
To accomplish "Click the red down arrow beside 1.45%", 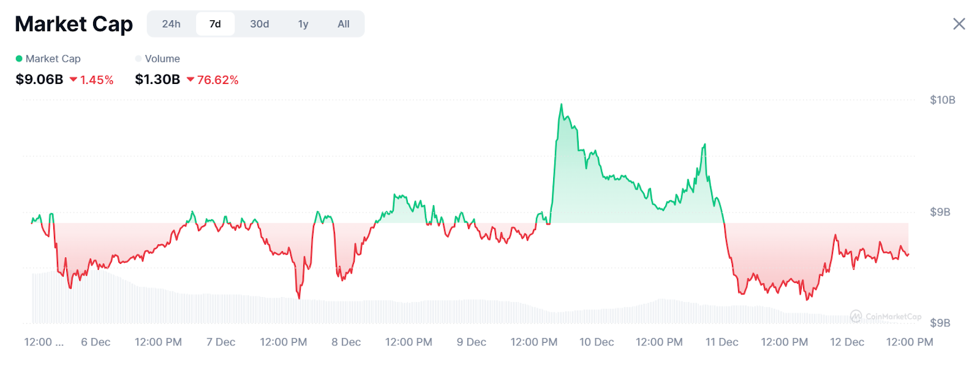I will [x=73, y=80].
